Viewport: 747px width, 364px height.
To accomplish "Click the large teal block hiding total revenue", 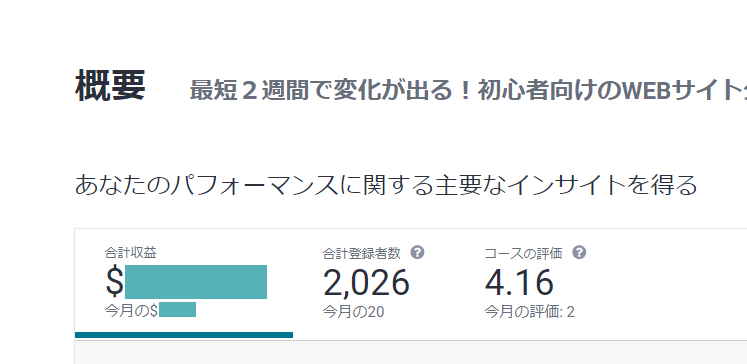I will click(196, 282).
